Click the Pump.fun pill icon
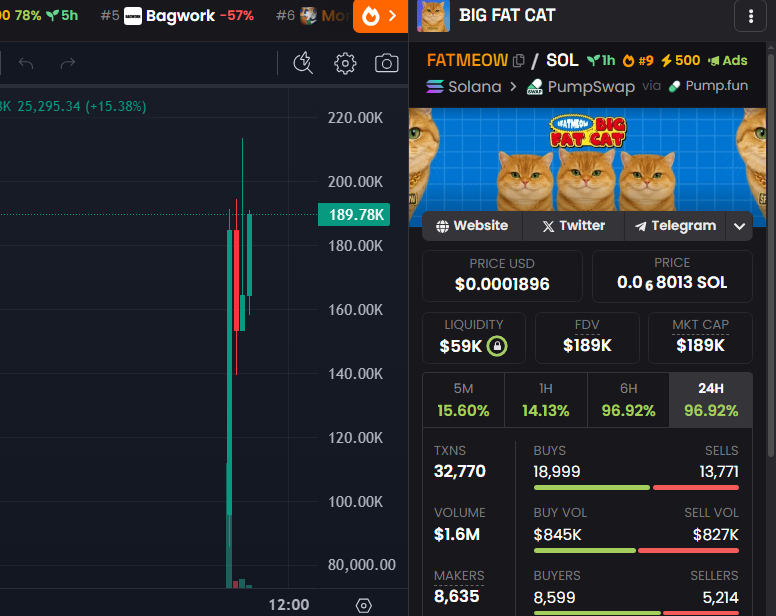The height and width of the screenshot is (616, 776). (674, 86)
